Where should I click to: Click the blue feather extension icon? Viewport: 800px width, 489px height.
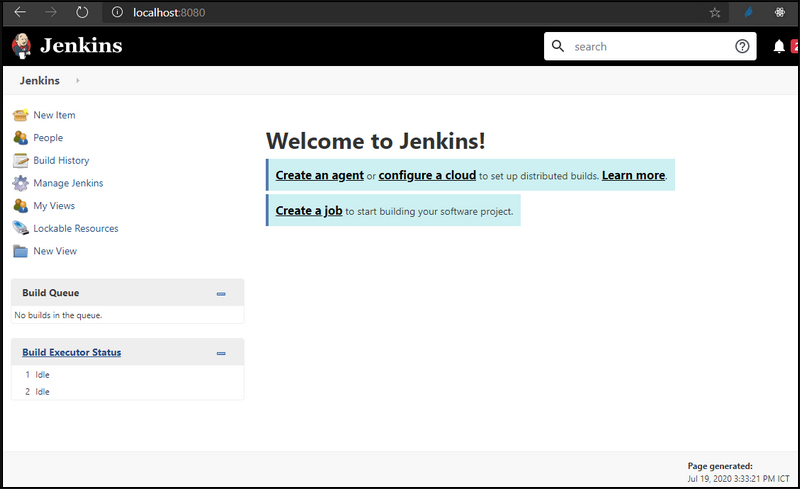(748, 12)
